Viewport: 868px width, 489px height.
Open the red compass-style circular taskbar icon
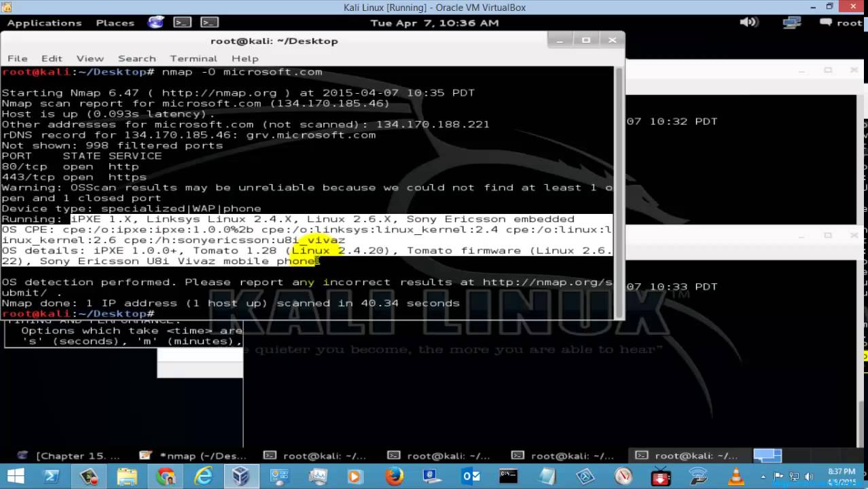coord(623,477)
